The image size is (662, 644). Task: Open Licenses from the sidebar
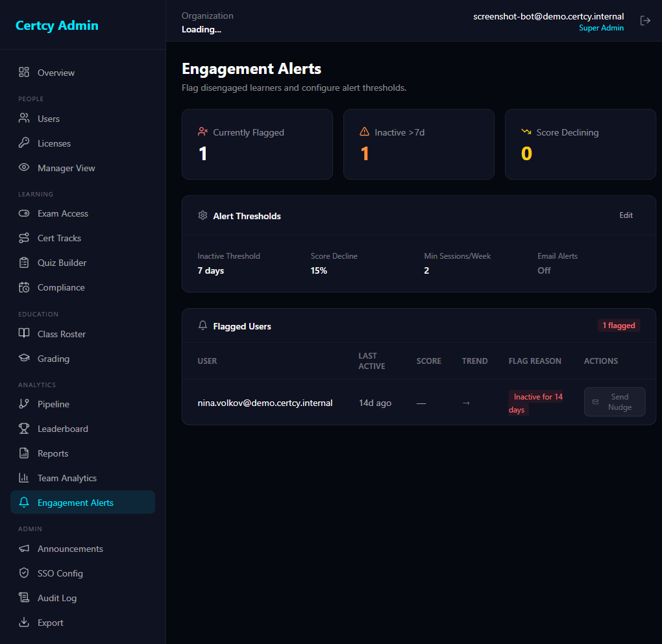pyautogui.click(x=83, y=143)
